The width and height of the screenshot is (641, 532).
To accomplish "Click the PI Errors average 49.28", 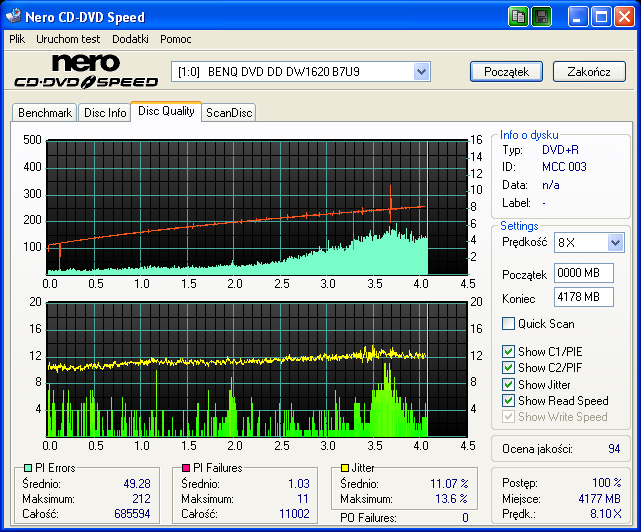I will [137, 484].
